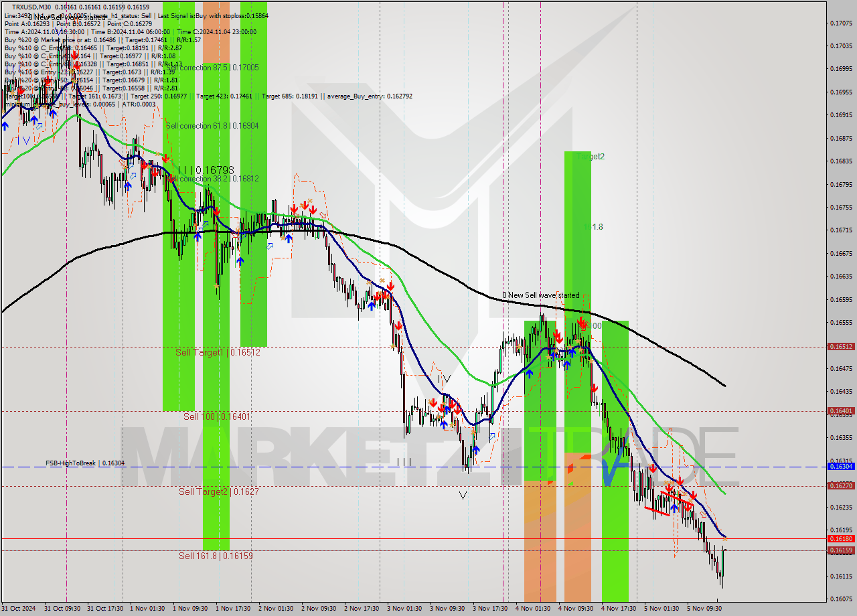Click the 0.17075 price axis label
Viewport: 857px width, 616px height.
[x=841, y=23]
